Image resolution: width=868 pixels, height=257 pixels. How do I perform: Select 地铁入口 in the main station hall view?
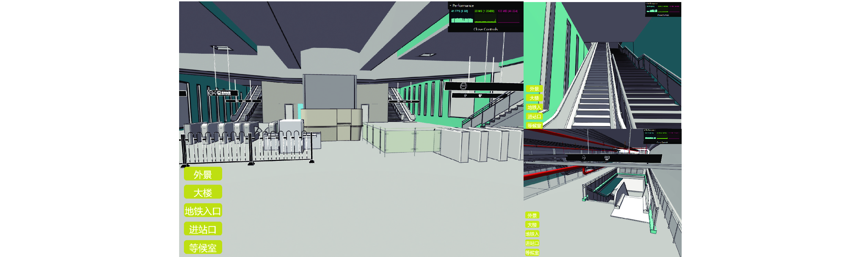(x=203, y=210)
